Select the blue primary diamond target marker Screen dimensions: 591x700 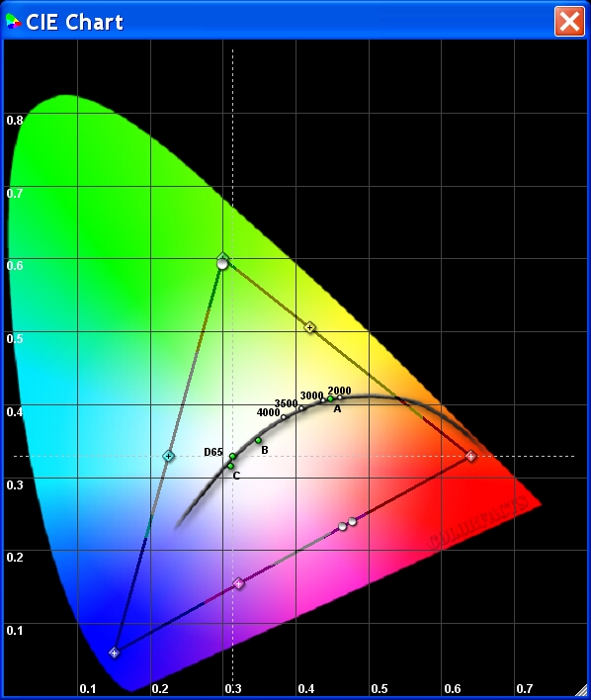[x=115, y=653]
